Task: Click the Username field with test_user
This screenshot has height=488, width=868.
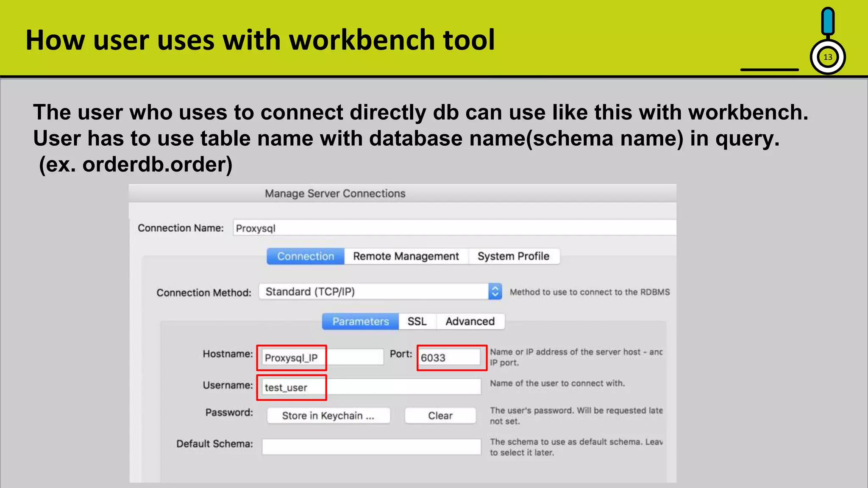Action: [371, 387]
